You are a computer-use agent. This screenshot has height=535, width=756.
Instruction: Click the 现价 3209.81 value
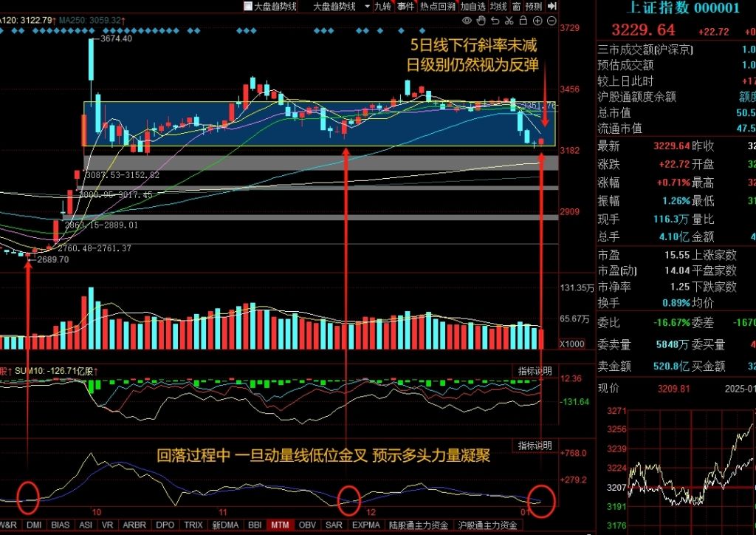[x=673, y=389]
